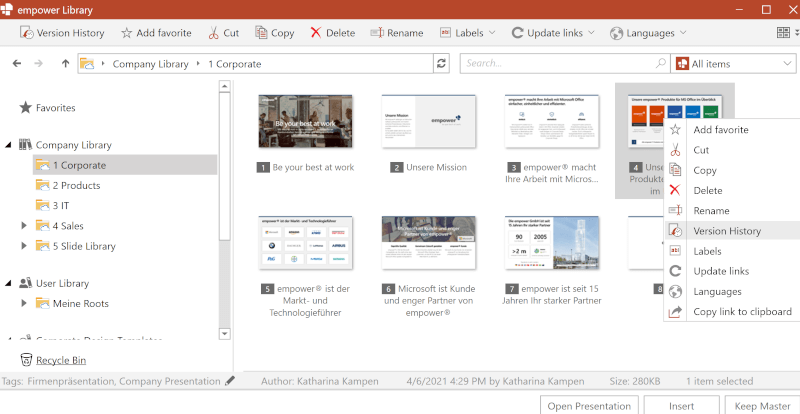This screenshot has height=414, width=800.
Task: Click Company Library in the breadcrumb path
Action: click(151, 64)
